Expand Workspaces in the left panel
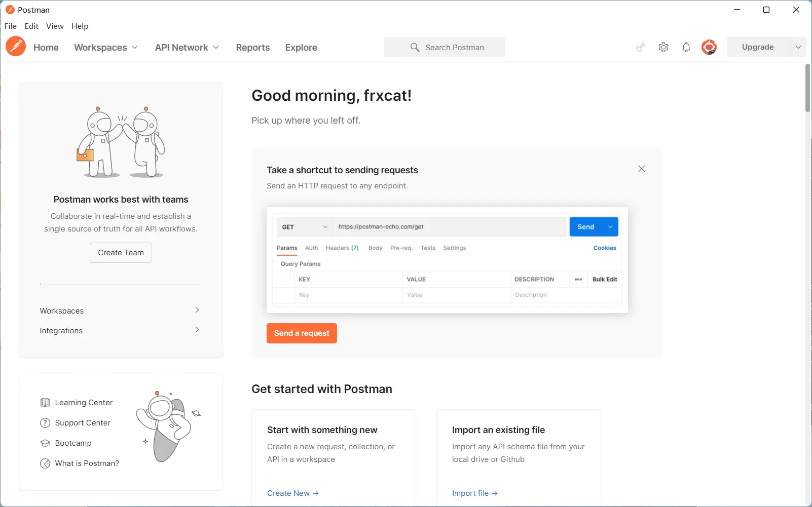The width and height of the screenshot is (812, 507). point(121,310)
